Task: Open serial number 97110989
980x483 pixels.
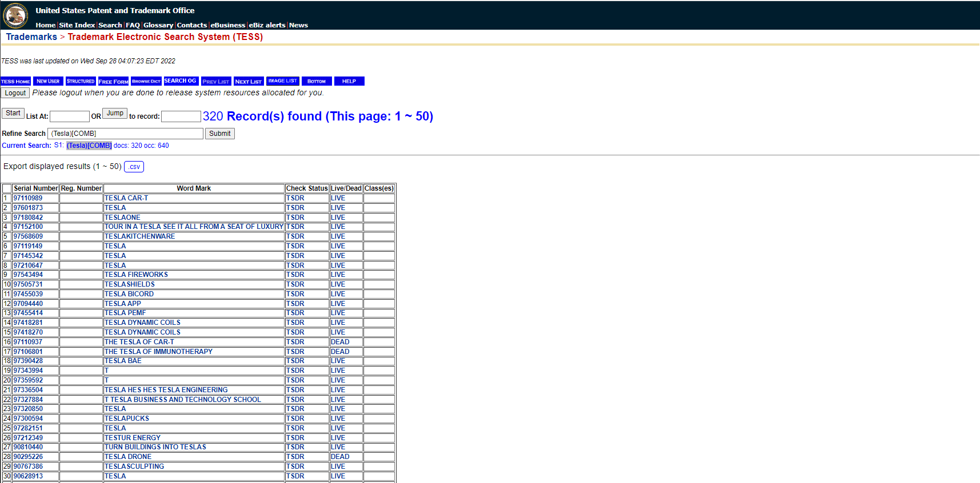Action: click(28, 198)
